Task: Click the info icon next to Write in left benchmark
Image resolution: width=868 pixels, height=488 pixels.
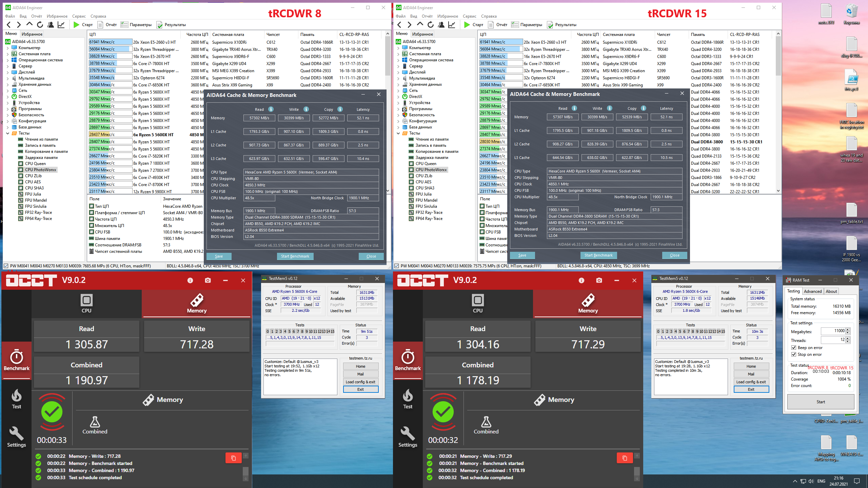Action: tap(306, 109)
